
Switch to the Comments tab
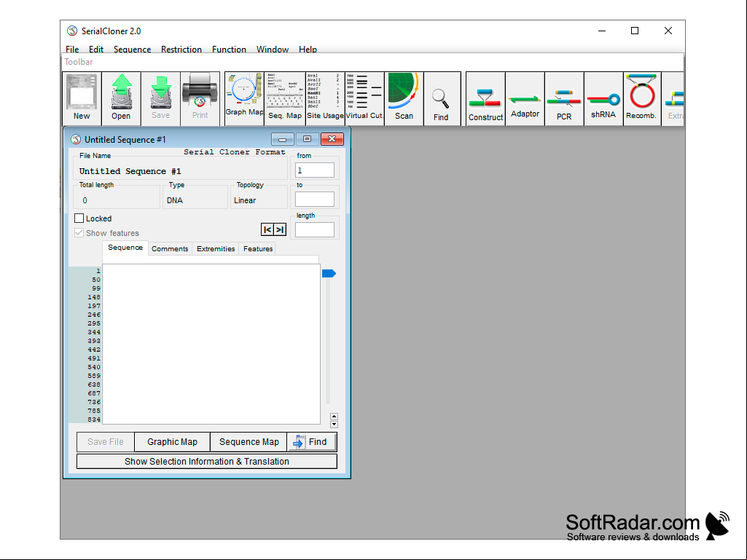pos(170,248)
